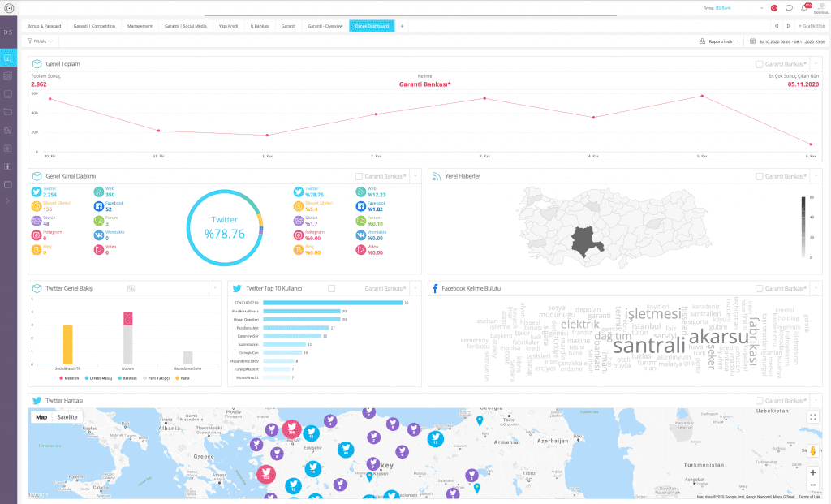Expand Twitter Genel Bakış panel options chevron
The image size is (831, 504).
click(215, 288)
